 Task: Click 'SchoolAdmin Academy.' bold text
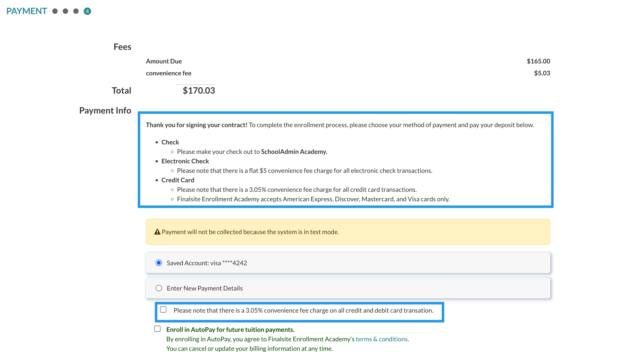click(x=294, y=152)
